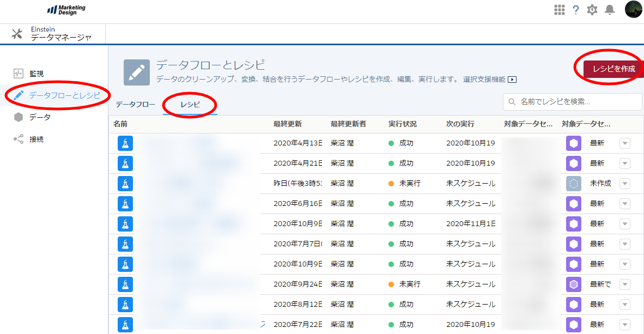This screenshot has width=644, height=334.
Task: Click the user profile avatar
Action: tap(633, 10)
